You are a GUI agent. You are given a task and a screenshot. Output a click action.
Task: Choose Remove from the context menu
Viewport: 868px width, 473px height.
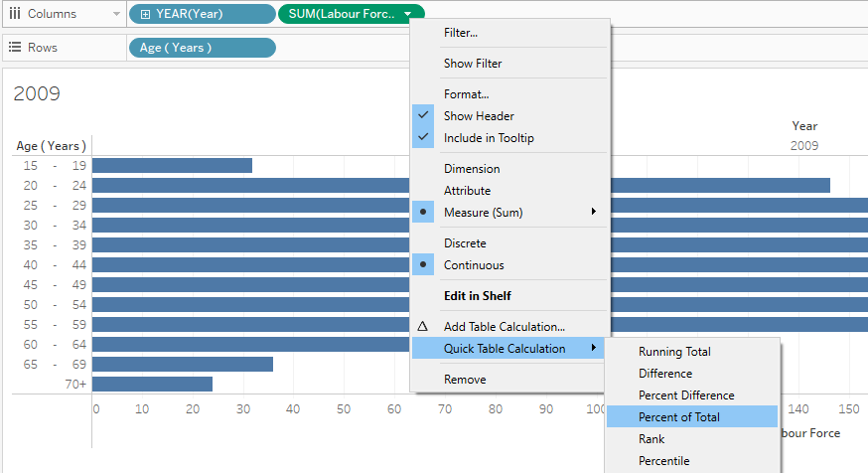click(465, 380)
